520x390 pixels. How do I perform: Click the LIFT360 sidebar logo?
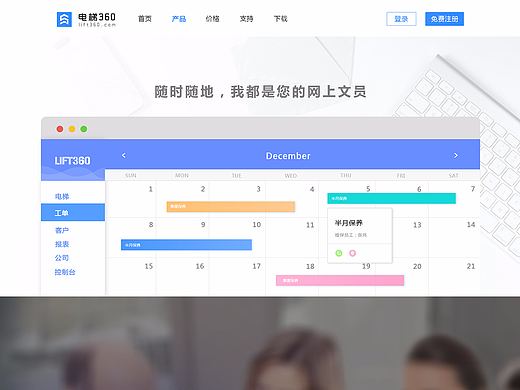click(x=72, y=161)
